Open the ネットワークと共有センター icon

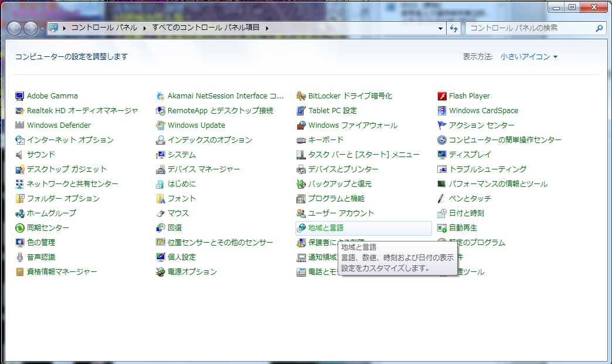tap(19, 183)
